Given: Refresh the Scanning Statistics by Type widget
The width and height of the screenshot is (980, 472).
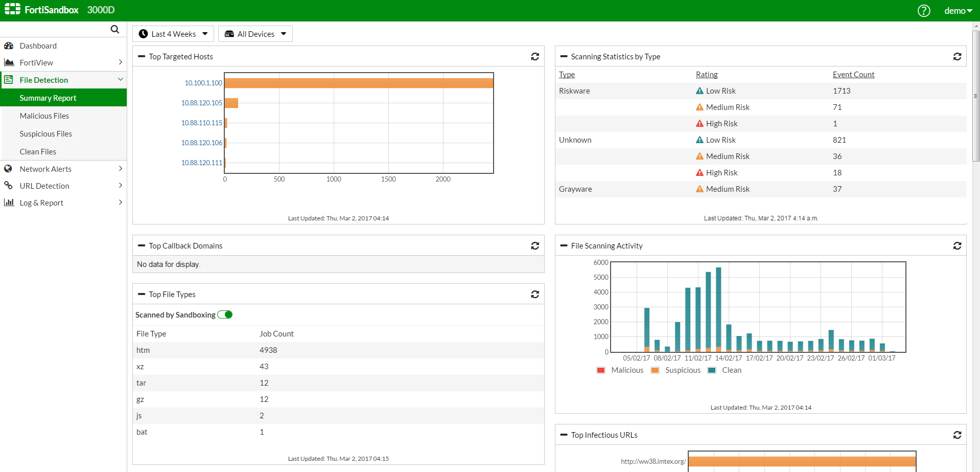Looking at the screenshot, I should pos(957,57).
